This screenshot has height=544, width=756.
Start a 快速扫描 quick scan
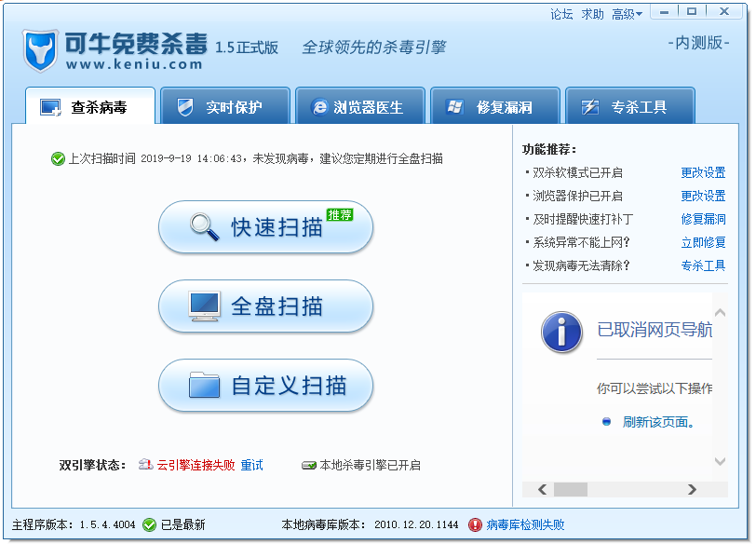pos(265,227)
